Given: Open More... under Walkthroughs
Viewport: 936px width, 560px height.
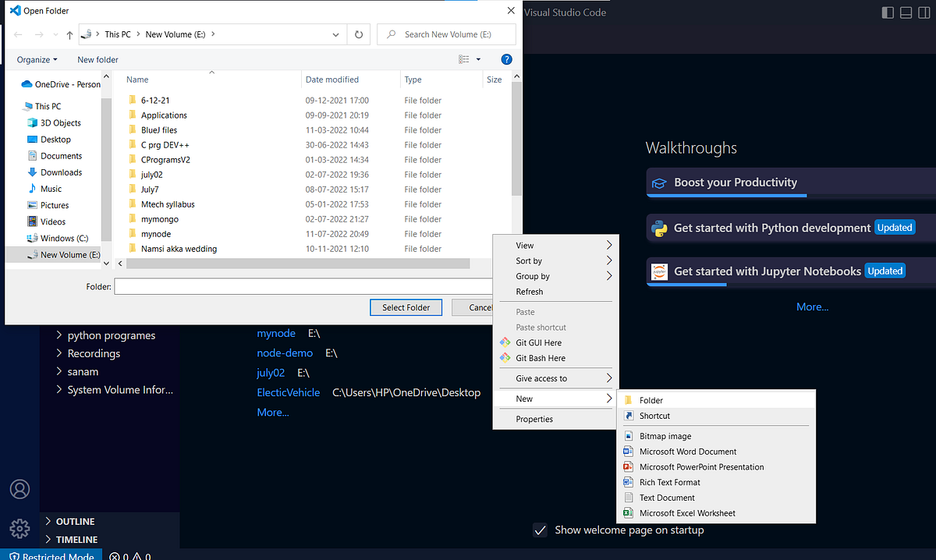Looking at the screenshot, I should 812,307.
